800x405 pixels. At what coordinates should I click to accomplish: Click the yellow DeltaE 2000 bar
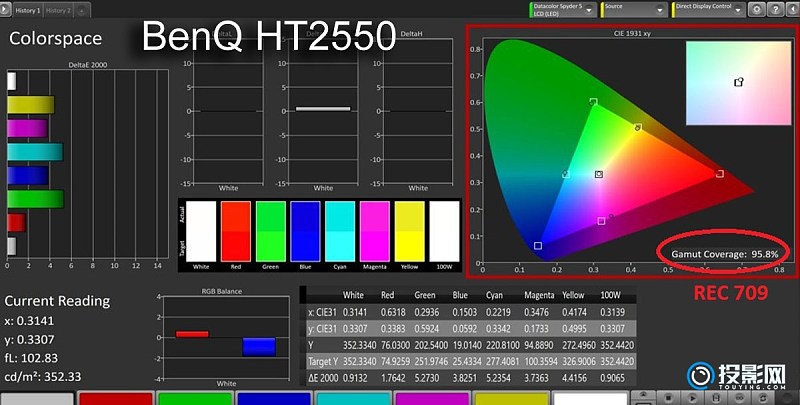pyautogui.click(x=31, y=105)
